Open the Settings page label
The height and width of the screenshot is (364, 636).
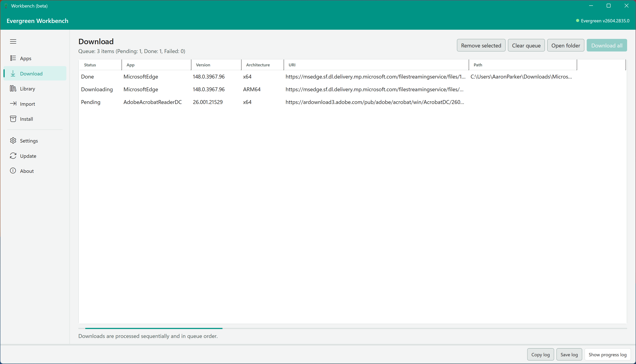coord(29,141)
